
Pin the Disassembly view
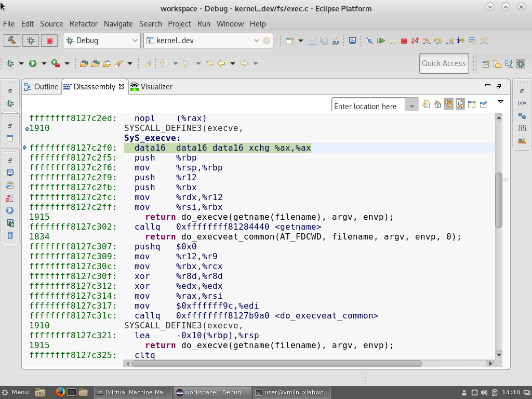[483, 103]
